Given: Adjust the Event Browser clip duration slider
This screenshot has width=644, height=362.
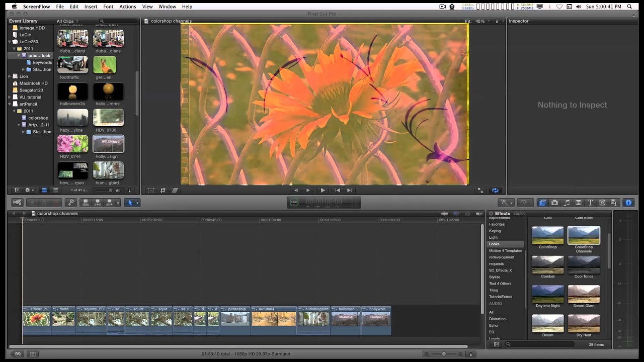Looking at the screenshot, I should pyautogui.click(x=103, y=191).
